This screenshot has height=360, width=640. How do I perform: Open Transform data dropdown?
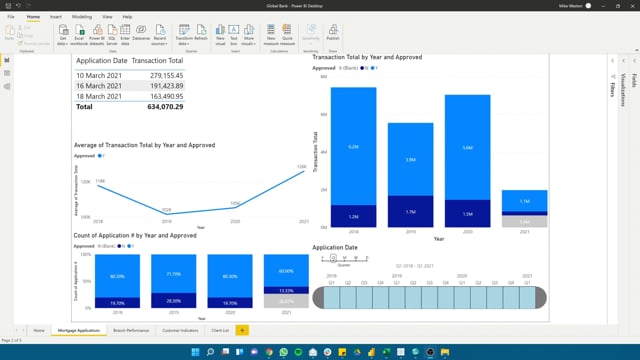(x=184, y=35)
